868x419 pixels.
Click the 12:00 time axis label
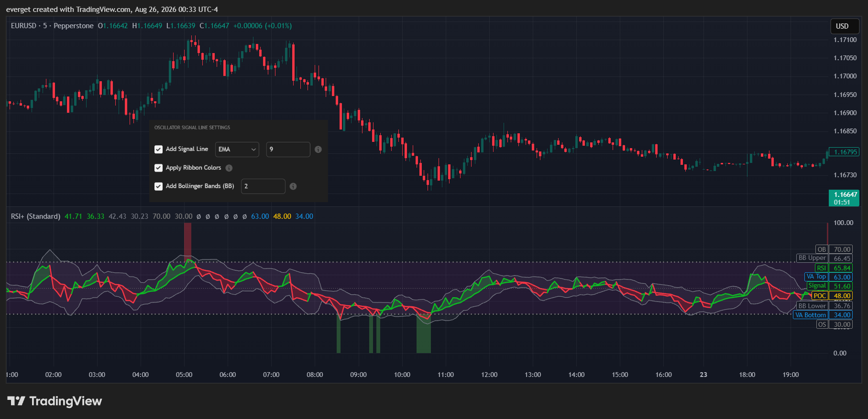(x=489, y=375)
